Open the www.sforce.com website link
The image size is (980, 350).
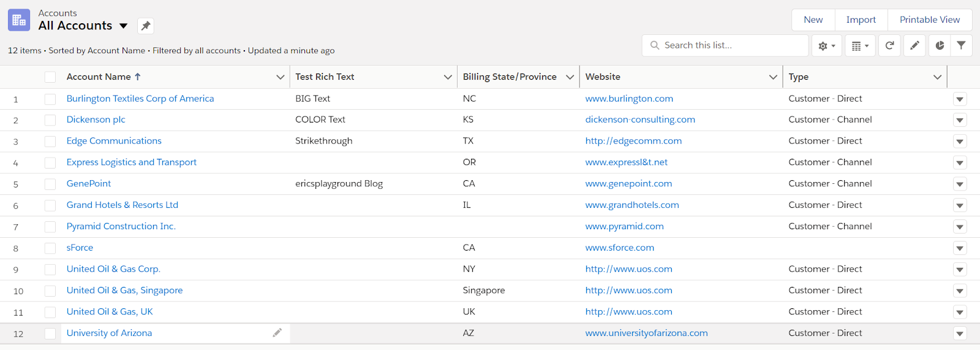pyautogui.click(x=619, y=248)
